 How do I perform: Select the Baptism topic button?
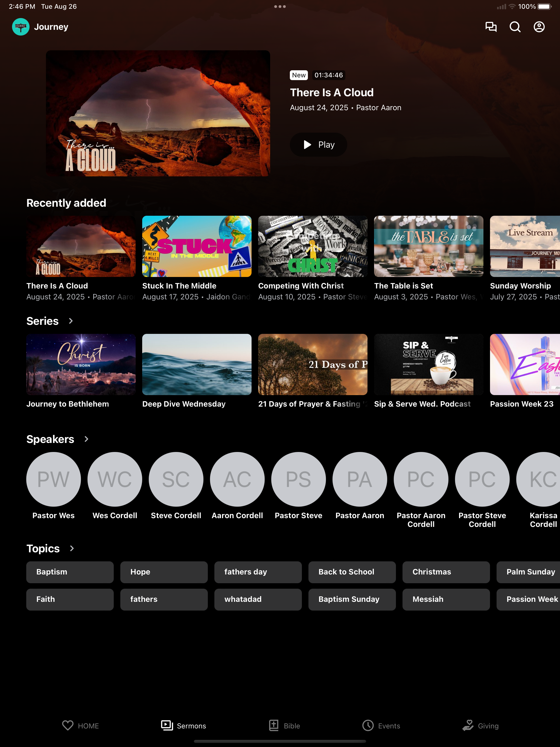pos(70,572)
